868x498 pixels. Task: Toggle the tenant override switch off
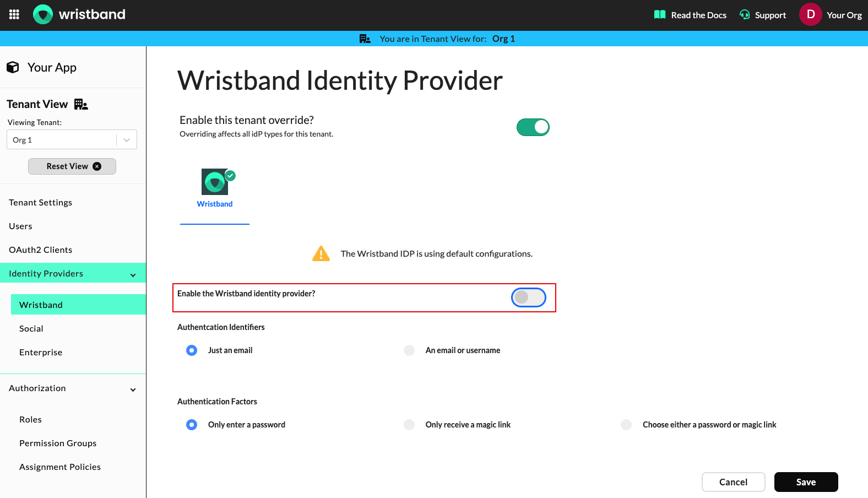533,127
